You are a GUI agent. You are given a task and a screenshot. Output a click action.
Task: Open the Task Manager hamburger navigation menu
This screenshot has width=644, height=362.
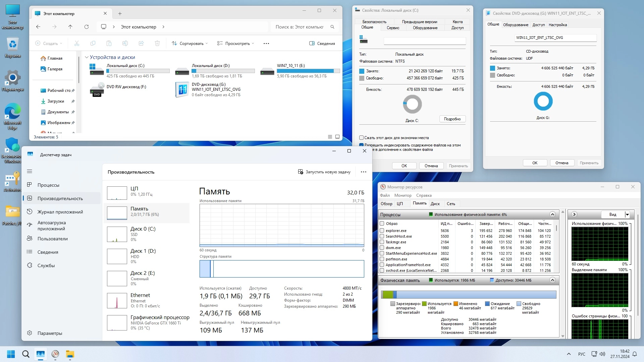pyautogui.click(x=30, y=171)
